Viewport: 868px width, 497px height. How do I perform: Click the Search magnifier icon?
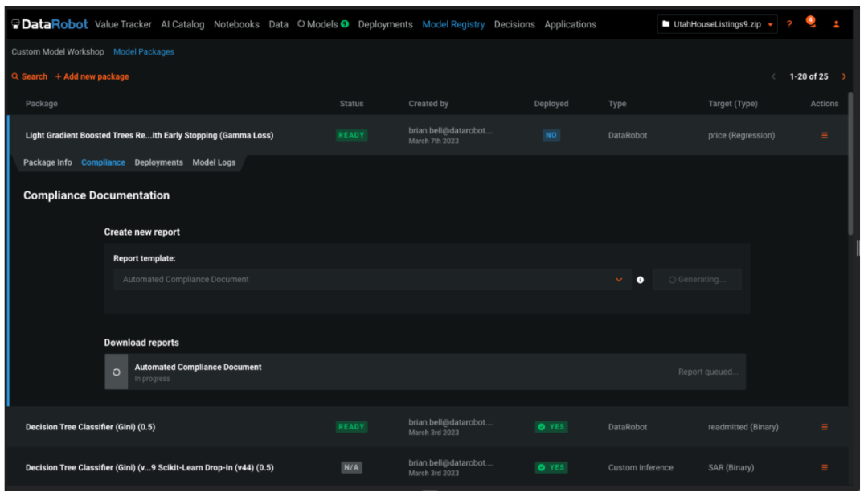point(15,76)
